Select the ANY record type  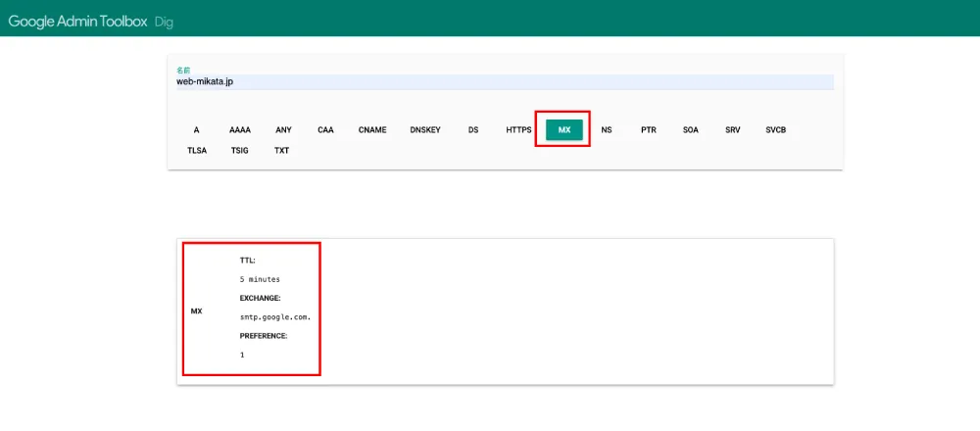click(283, 130)
